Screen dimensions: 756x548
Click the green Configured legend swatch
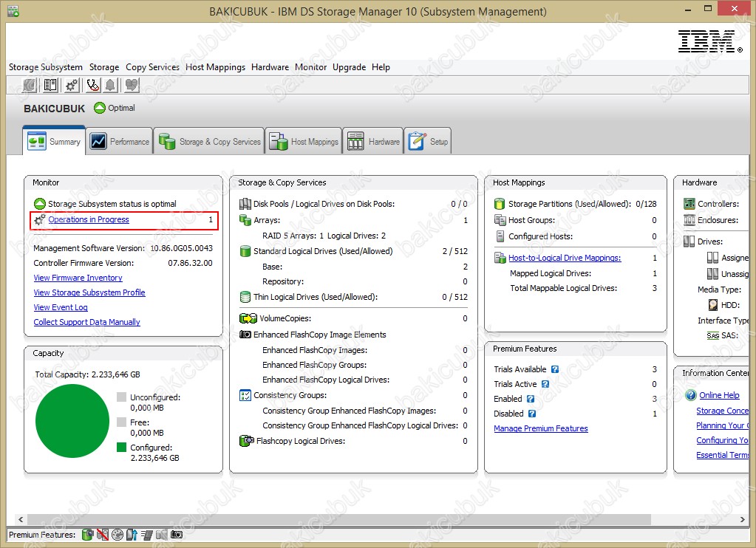tap(121, 448)
